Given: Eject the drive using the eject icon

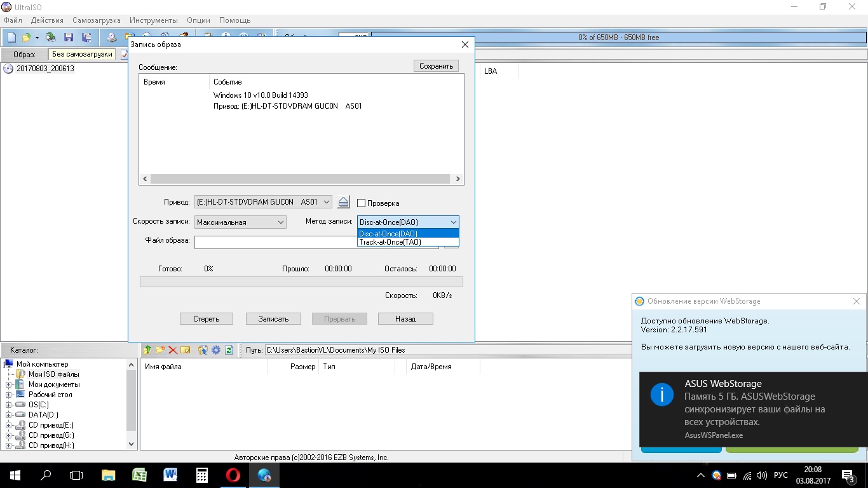Looking at the screenshot, I should [x=343, y=202].
